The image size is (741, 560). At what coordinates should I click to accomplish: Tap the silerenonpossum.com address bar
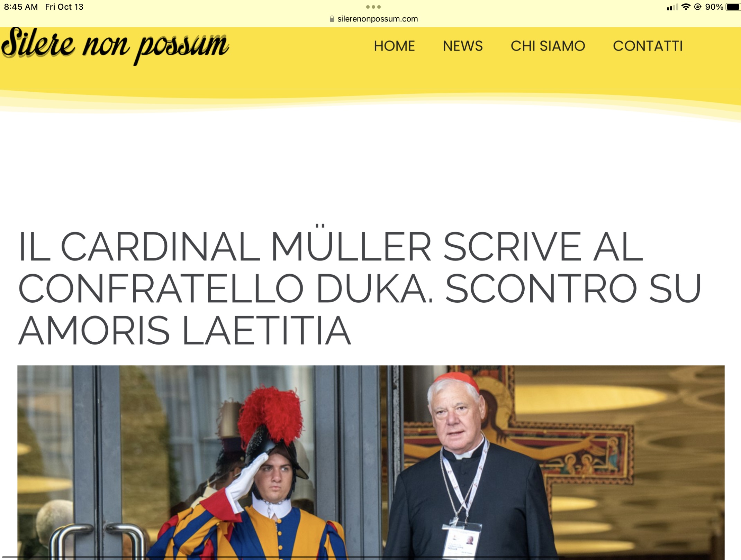[x=374, y=19]
